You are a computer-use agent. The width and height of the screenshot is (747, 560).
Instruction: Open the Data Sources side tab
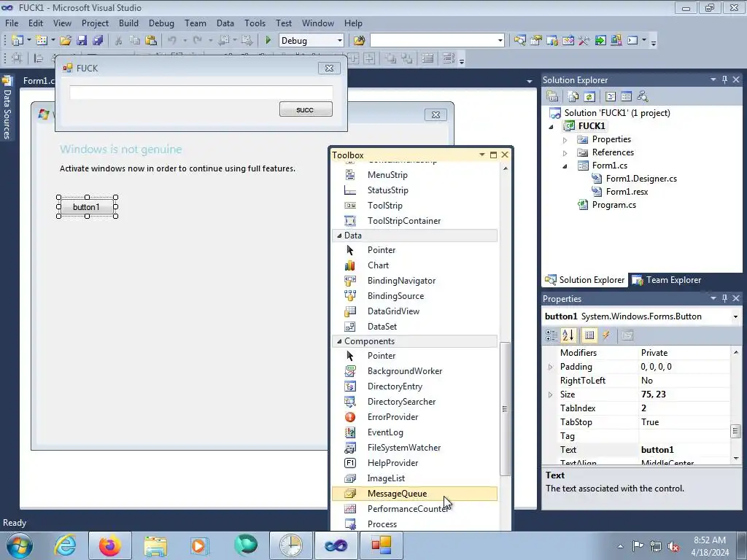coord(7,108)
